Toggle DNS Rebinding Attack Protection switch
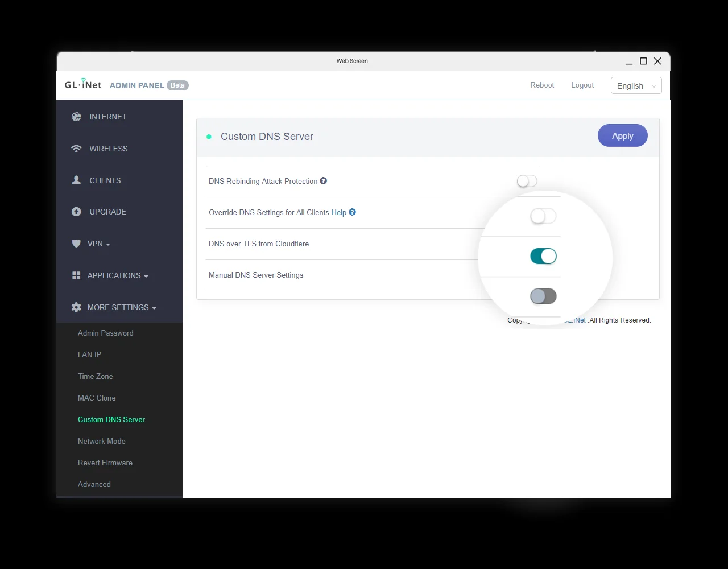The image size is (728, 569). [x=527, y=181]
